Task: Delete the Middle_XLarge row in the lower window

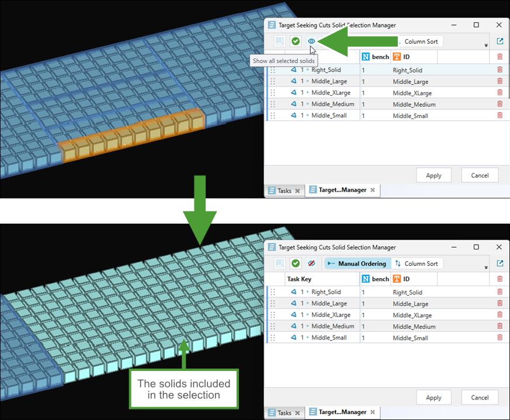Action: click(500, 315)
